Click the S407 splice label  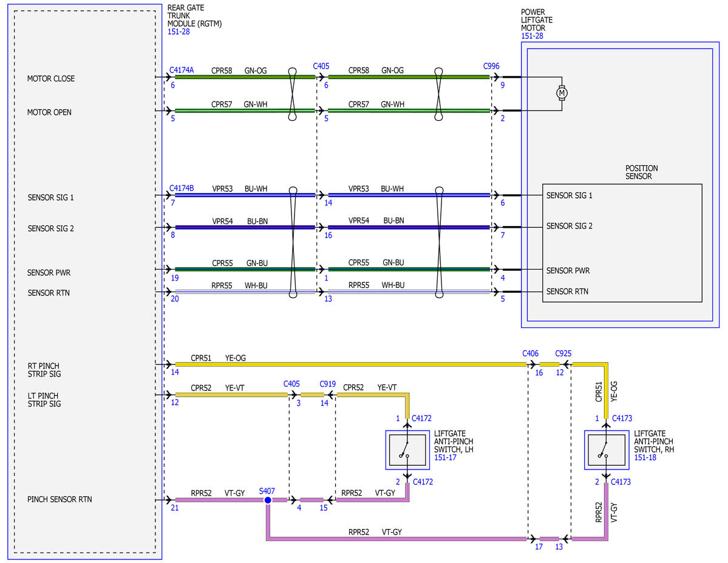pyautogui.click(x=267, y=491)
